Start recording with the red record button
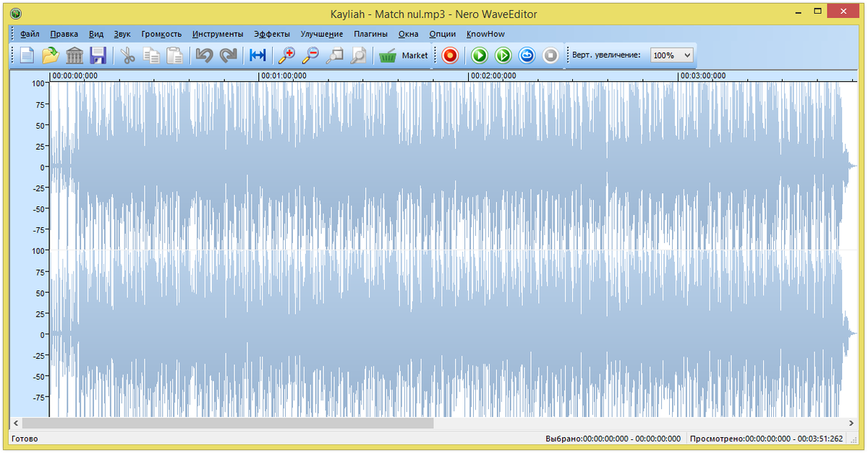The image size is (868, 453). (x=451, y=55)
